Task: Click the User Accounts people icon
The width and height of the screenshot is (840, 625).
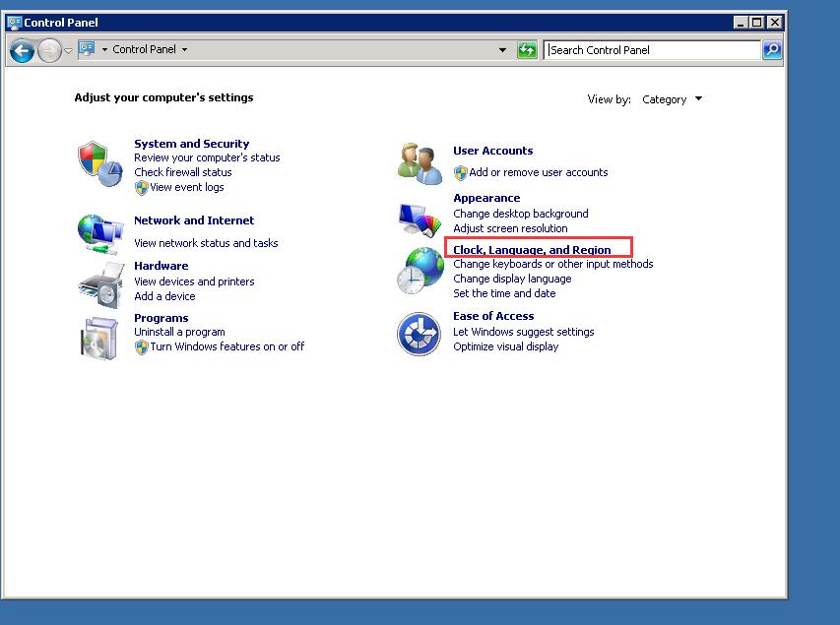Action: point(420,163)
